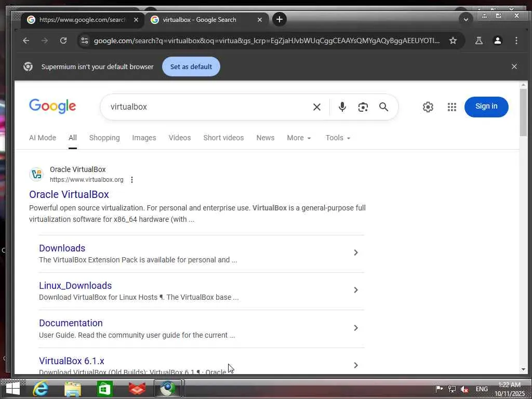
Task: Start voice search with microphone icon
Action: (342, 107)
